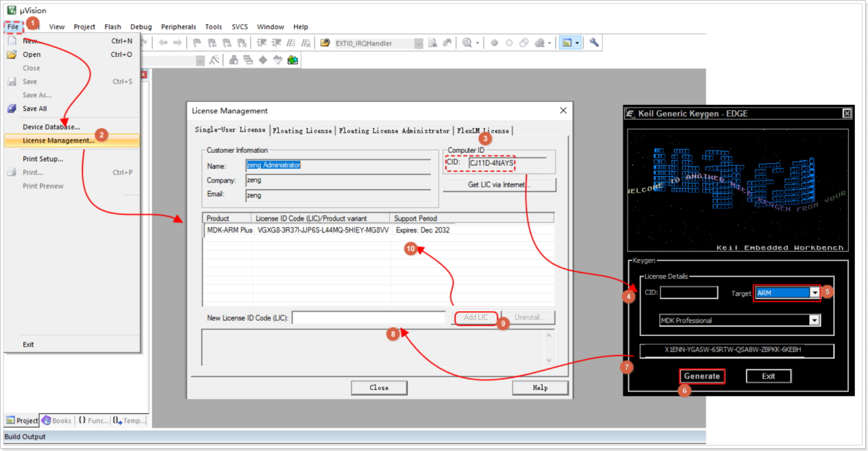Open the breakpoints dropdown arrow in toolbar
The height and width of the screenshot is (451, 868).
coord(550,42)
